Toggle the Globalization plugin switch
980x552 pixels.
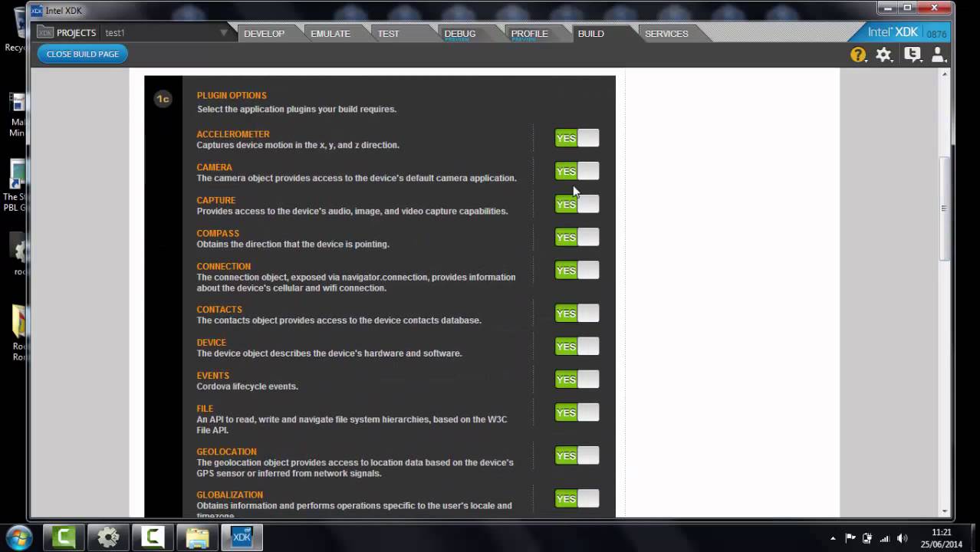[577, 498]
